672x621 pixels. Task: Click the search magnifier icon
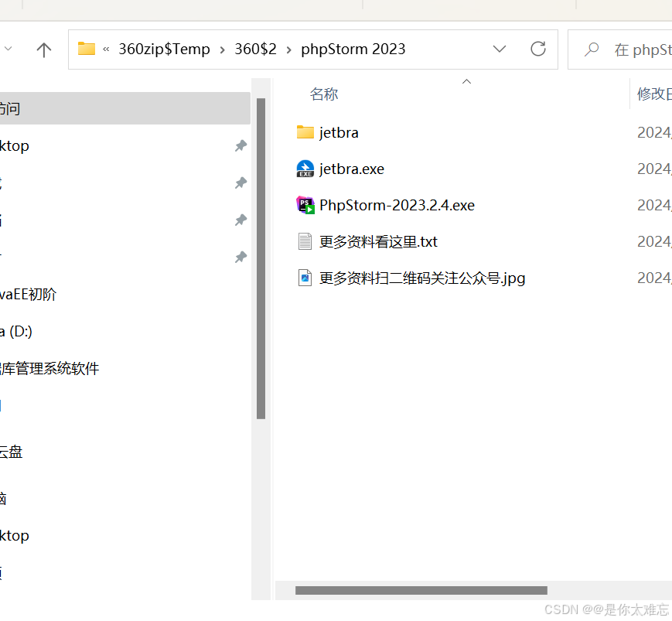coord(592,49)
